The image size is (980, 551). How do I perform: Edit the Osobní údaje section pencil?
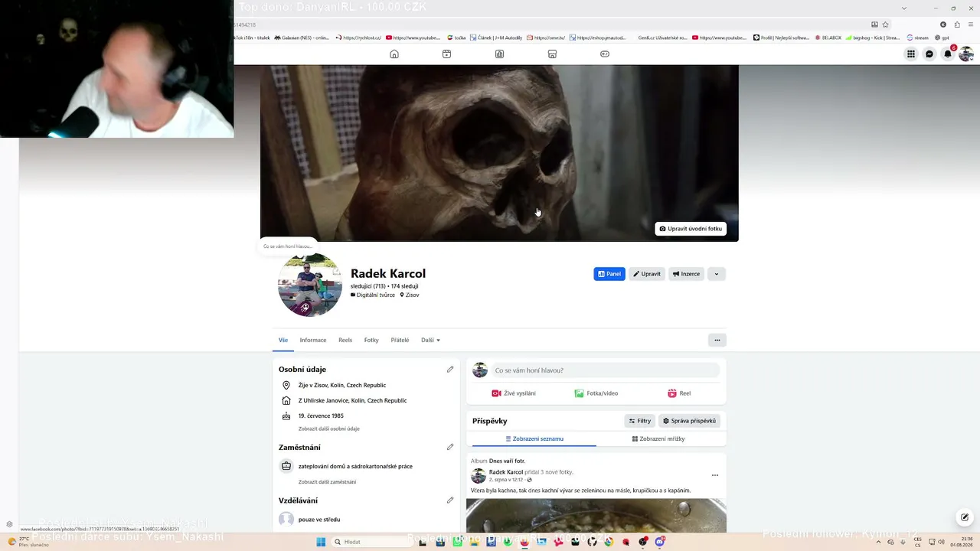[x=450, y=369]
